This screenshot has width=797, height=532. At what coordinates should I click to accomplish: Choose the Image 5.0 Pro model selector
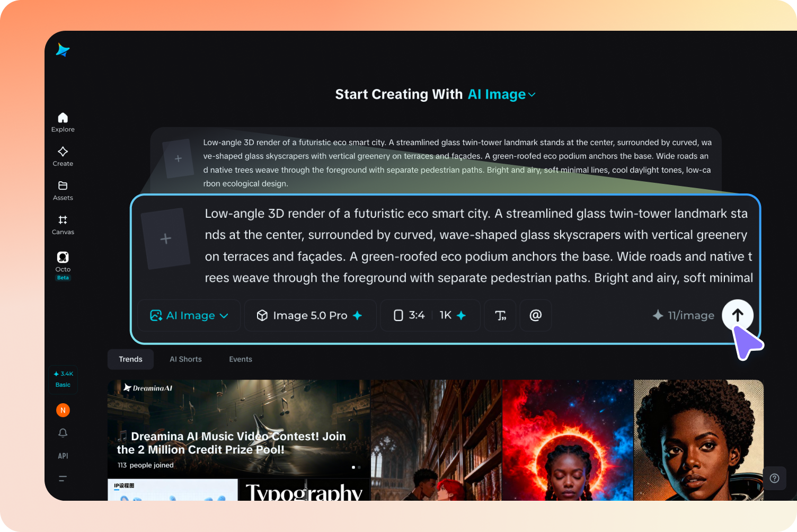[310, 315]
